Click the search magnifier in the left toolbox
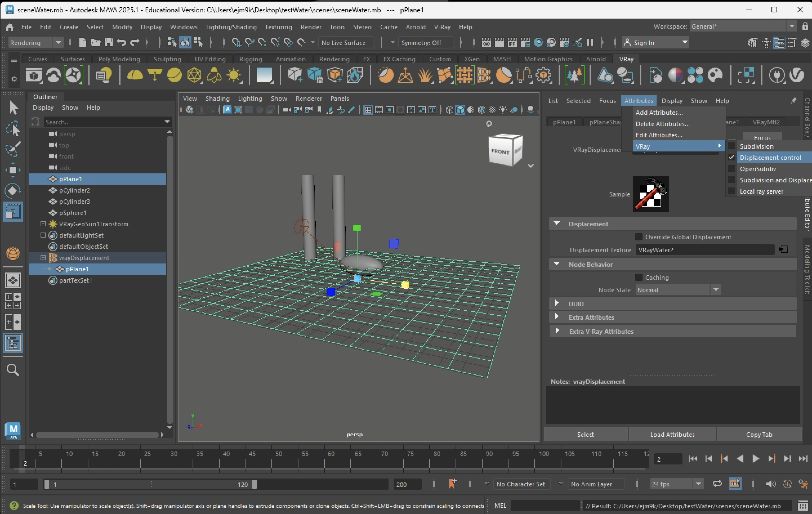812x514 pixels. pyautogui.click(x=13, y=370)
